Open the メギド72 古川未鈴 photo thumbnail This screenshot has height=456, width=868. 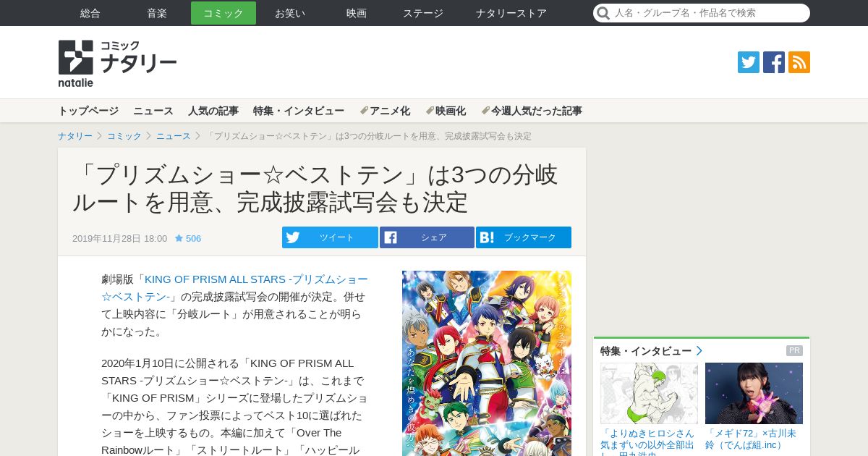[754, 393]
